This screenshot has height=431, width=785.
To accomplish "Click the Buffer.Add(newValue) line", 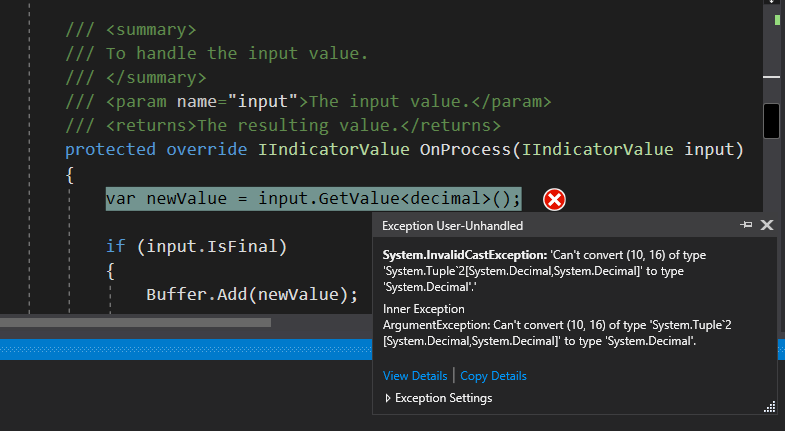I will point(252,294).
